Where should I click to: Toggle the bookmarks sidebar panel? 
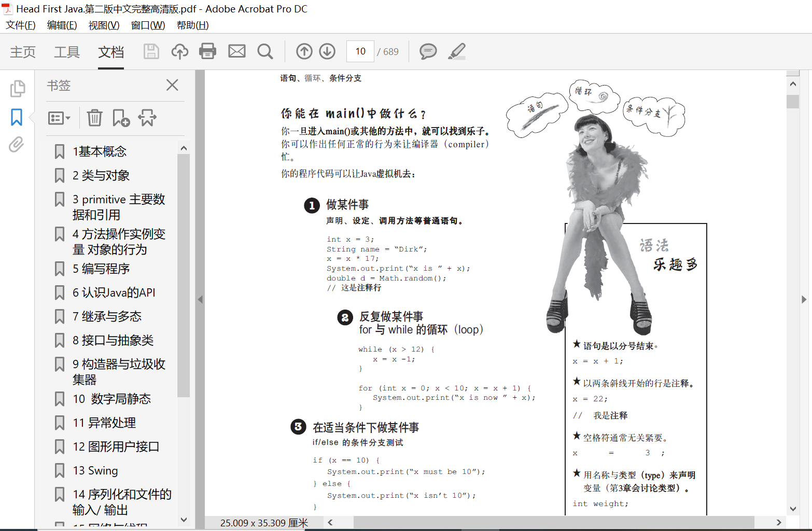click(x=16, y=117)
